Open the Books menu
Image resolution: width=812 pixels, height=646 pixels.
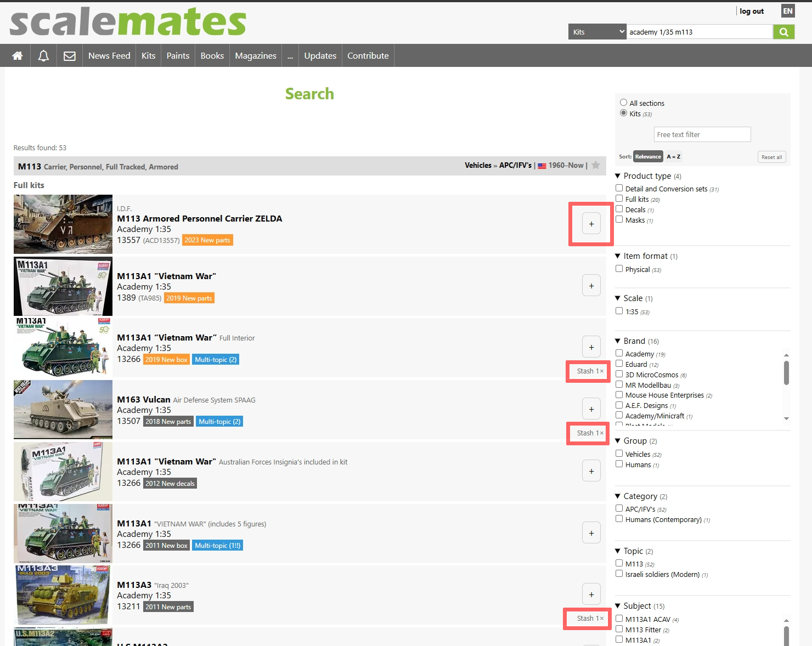pyautogui.click(x=212, y=55)
